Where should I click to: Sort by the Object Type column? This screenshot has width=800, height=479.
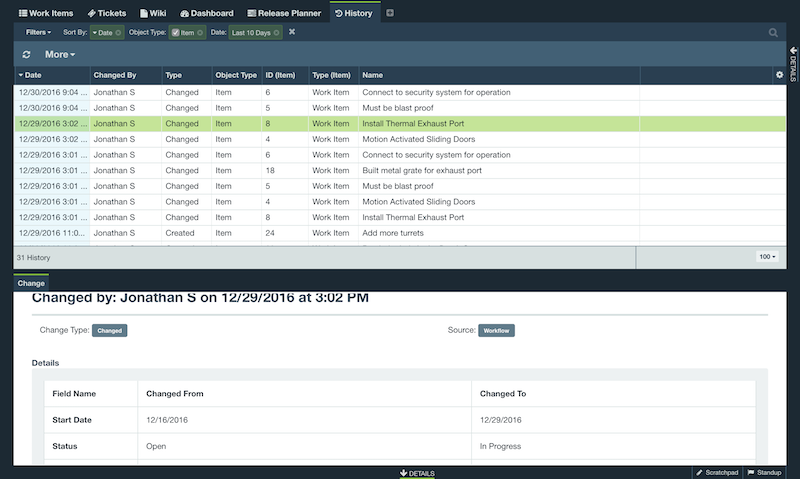tap(237, 75)
